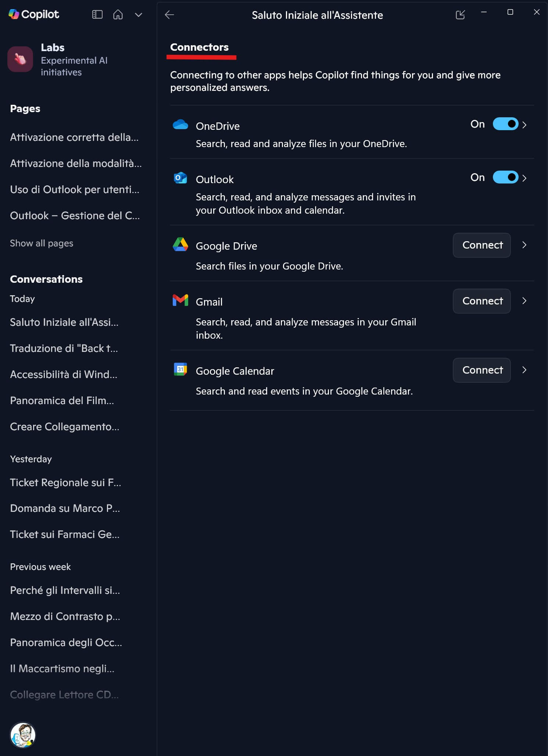Click the Copilot logo icon

click(14, 14)
